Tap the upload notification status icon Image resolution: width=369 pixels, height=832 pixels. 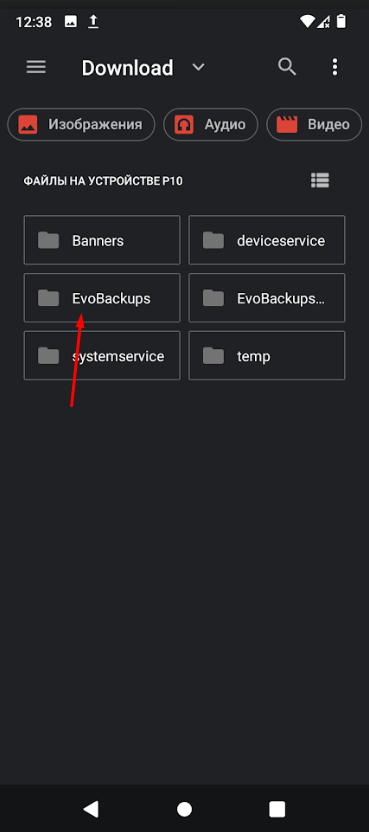tap(93, 22)
